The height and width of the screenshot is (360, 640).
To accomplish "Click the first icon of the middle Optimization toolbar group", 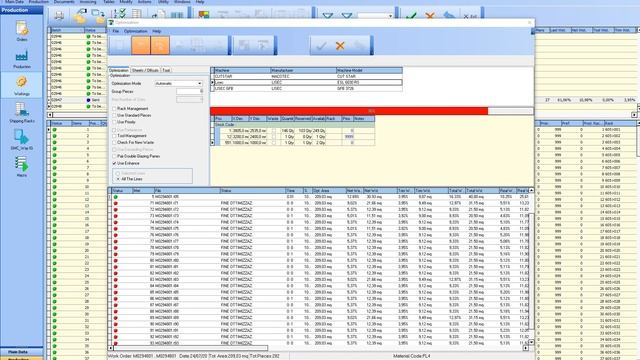I will point(244,45).
